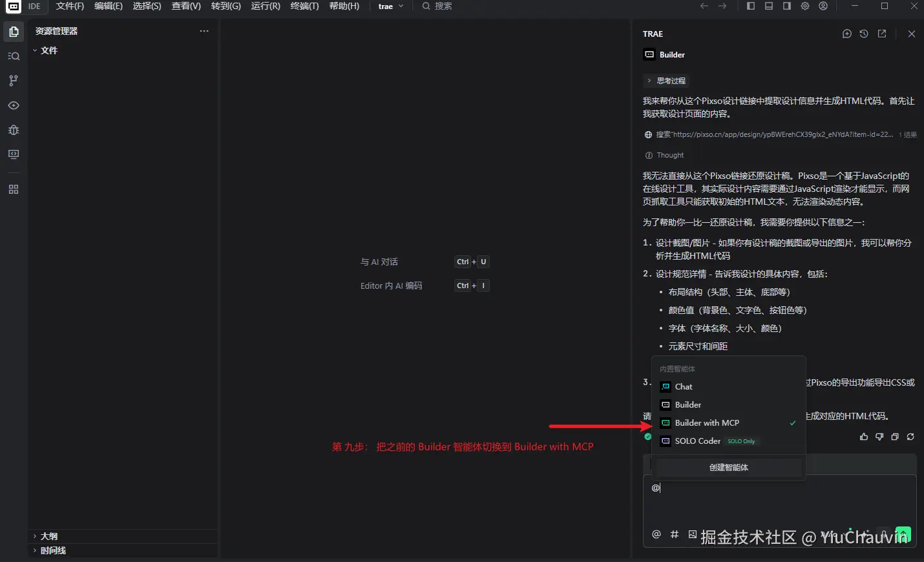Copy the AI response

(895, 437)
